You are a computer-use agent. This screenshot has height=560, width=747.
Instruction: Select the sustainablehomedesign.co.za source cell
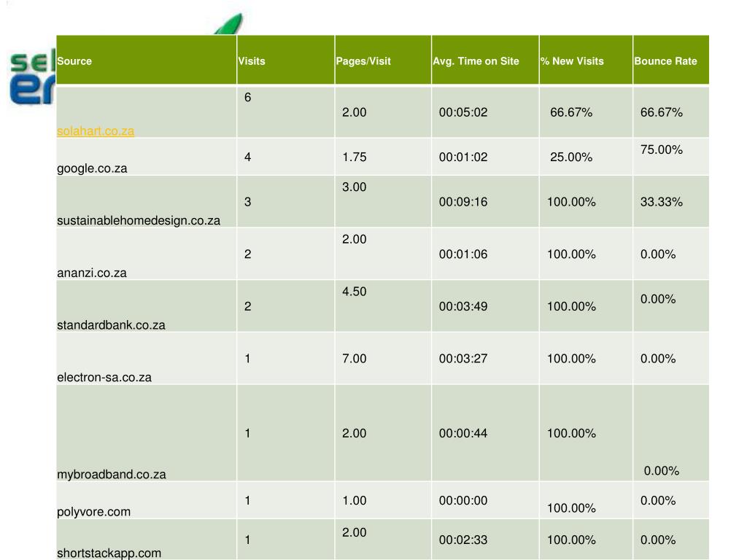point(146,201)
